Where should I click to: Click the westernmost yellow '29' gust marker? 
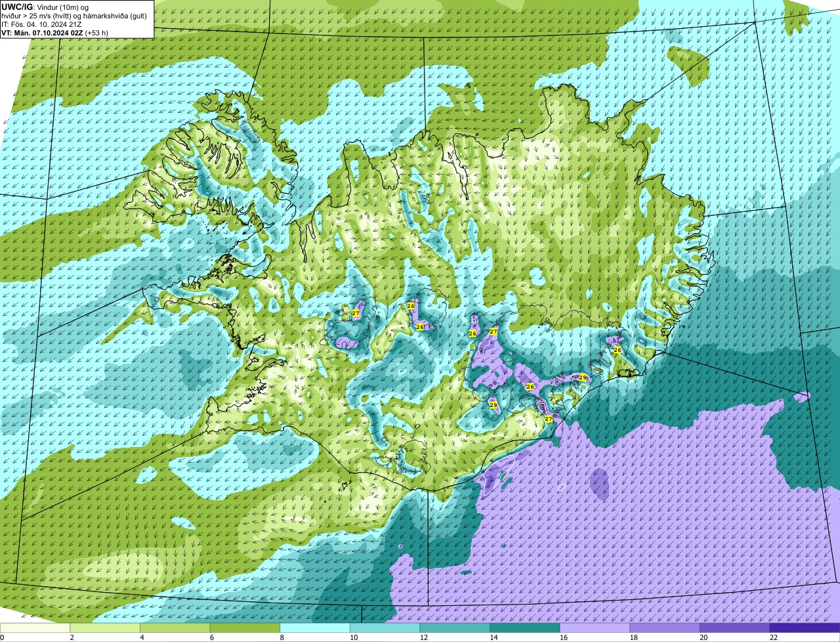tap(493, 406)
